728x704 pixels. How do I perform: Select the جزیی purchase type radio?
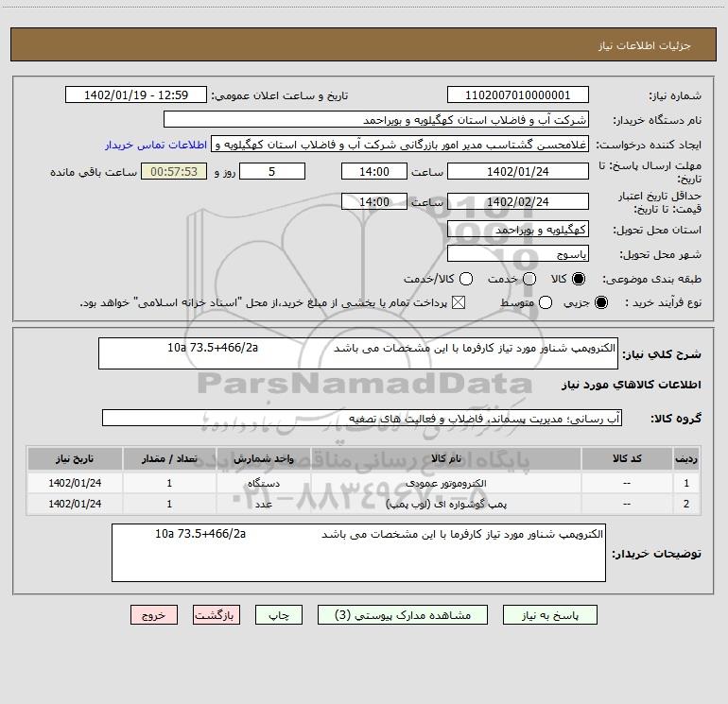[x=600, y=303]
